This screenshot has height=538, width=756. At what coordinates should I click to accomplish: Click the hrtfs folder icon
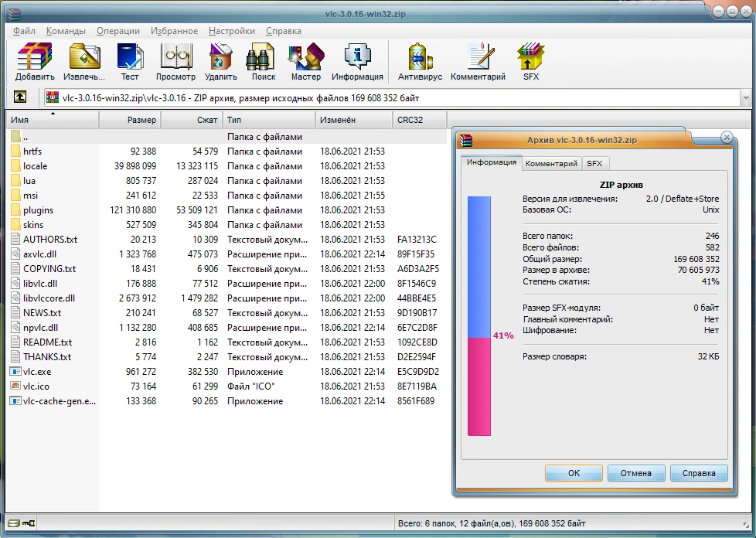(x=15, y=152)
